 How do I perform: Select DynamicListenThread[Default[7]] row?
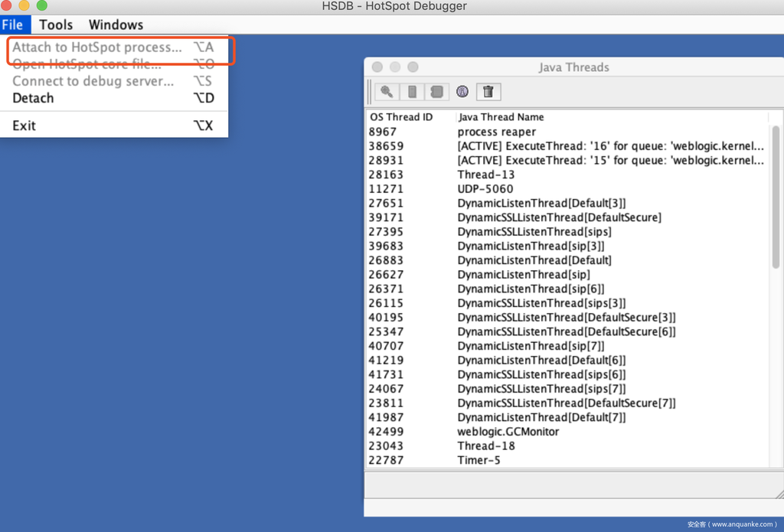(x=567, y=417)
